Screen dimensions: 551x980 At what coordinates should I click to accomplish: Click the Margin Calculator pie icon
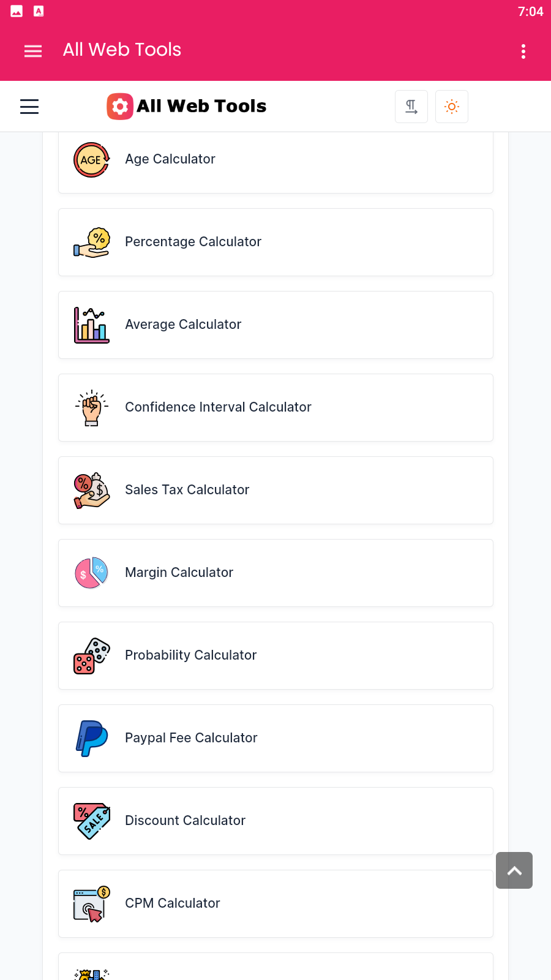pos(91,573)
